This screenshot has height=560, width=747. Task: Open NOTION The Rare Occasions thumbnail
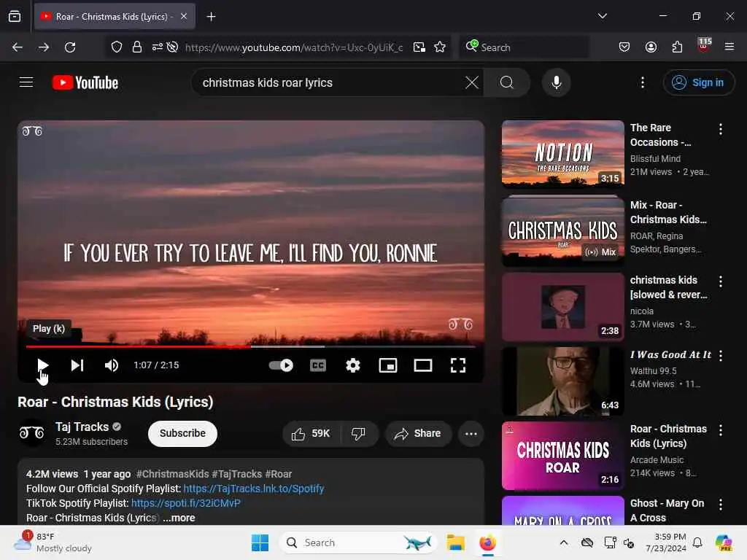coord(562,154)
